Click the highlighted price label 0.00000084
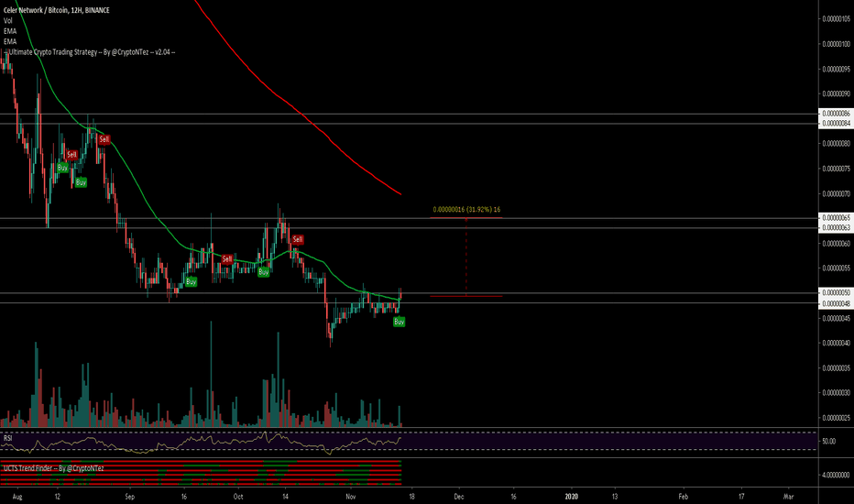 click(836, 123)
